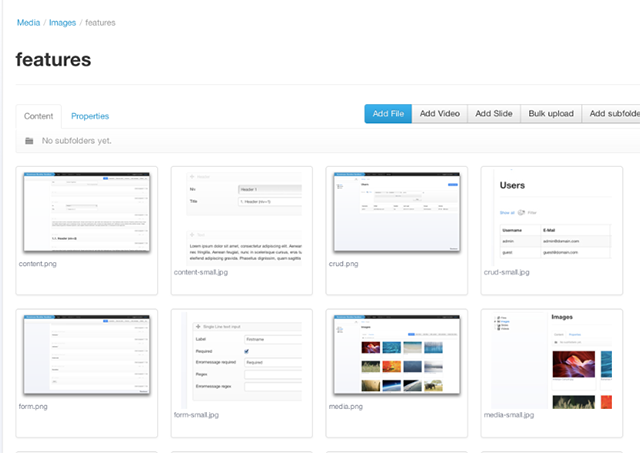Go to the Images breadcrumb link

click(62, 22)
